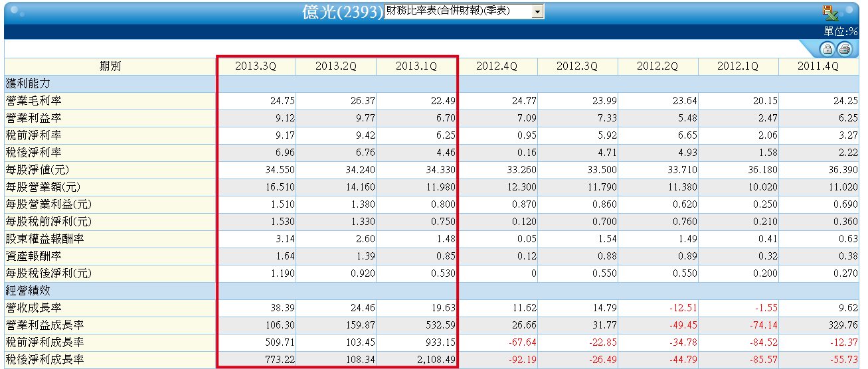This screenshot has height=369, width=868.
Task: Click the 773.22 net profit growth value
Action: pyautogui.click(x=279, y=360)
